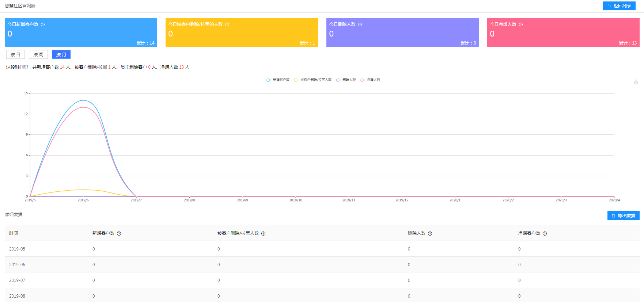Click the 2019/6 axis label
The width and height of the screenshot is (644, 302).
pos(83,200)
